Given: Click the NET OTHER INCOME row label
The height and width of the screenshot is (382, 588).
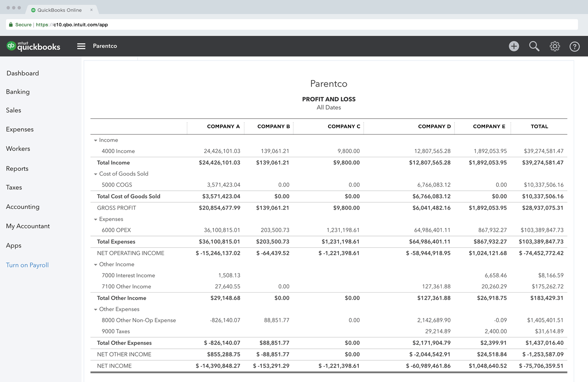Looking at the screenshot, I should [124, 355].
